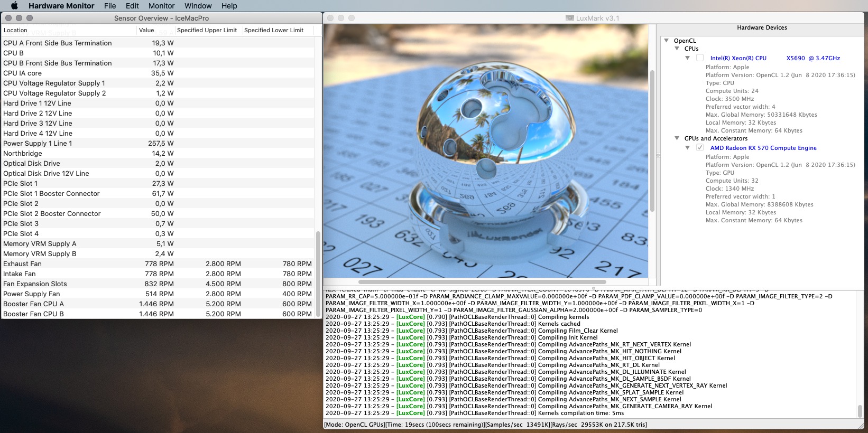Click the GPU Compute Units: 32 line
The image size is (868, 433).
732,181
